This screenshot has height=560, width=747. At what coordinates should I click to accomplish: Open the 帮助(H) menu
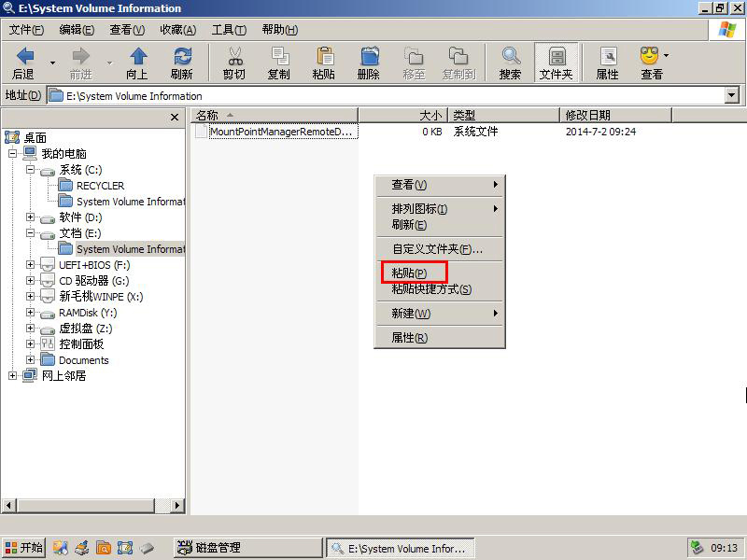279,30
